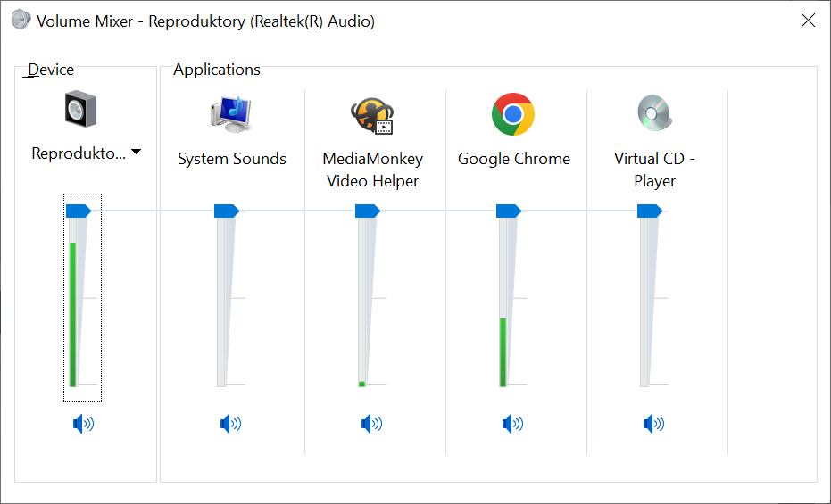The width and height of the screenshot is (831, 504).
Task: Click the System Sounds application icon
Action: click(x=231, y=113)
